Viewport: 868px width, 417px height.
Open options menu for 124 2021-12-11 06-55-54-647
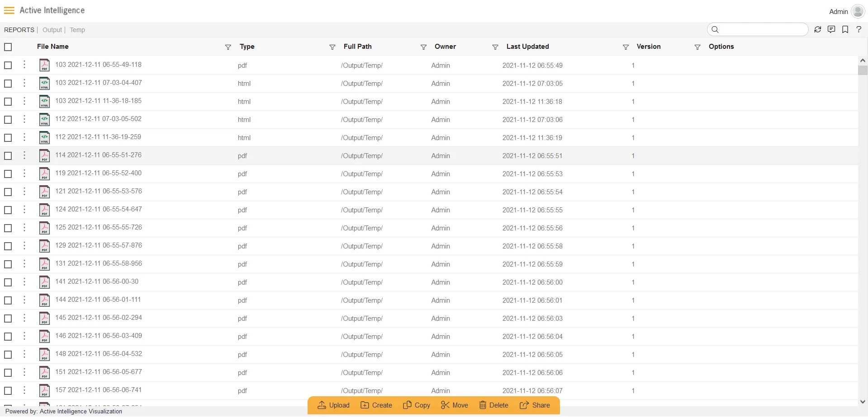pyautogui.click(x=24, y=209)
